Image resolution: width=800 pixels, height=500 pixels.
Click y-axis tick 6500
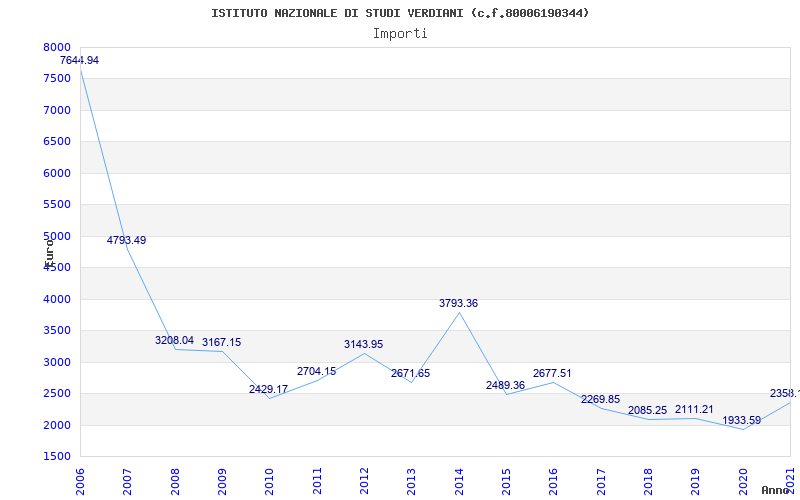point(57,142)
